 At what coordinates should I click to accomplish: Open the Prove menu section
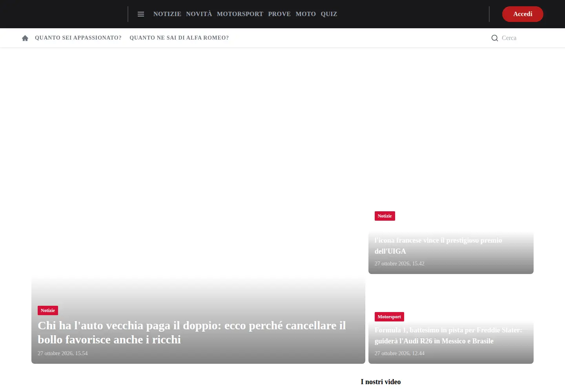279,14
